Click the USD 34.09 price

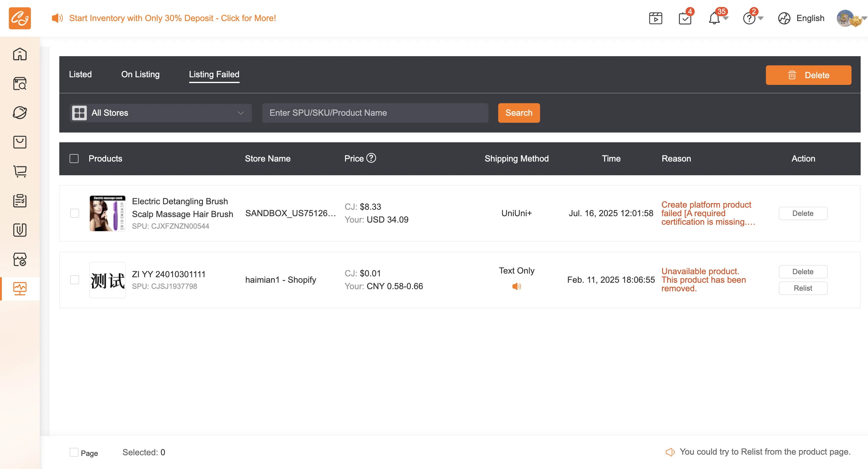[388, 220]
